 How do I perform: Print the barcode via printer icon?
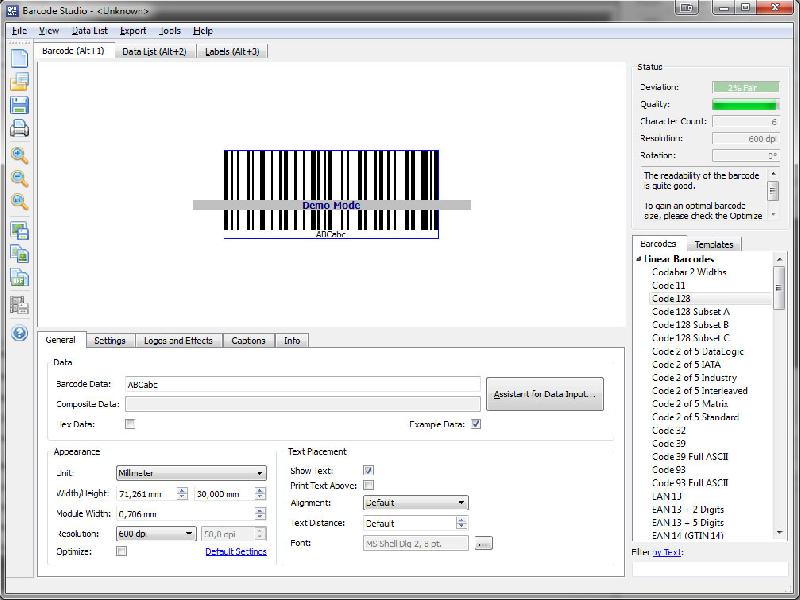pyautogui.click(x=19, y=128)
